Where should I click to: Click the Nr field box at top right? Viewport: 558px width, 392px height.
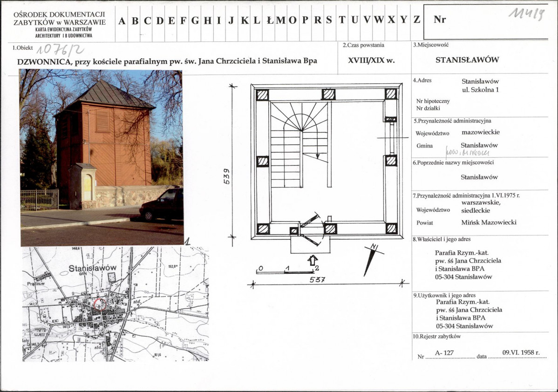coord(486,22)
